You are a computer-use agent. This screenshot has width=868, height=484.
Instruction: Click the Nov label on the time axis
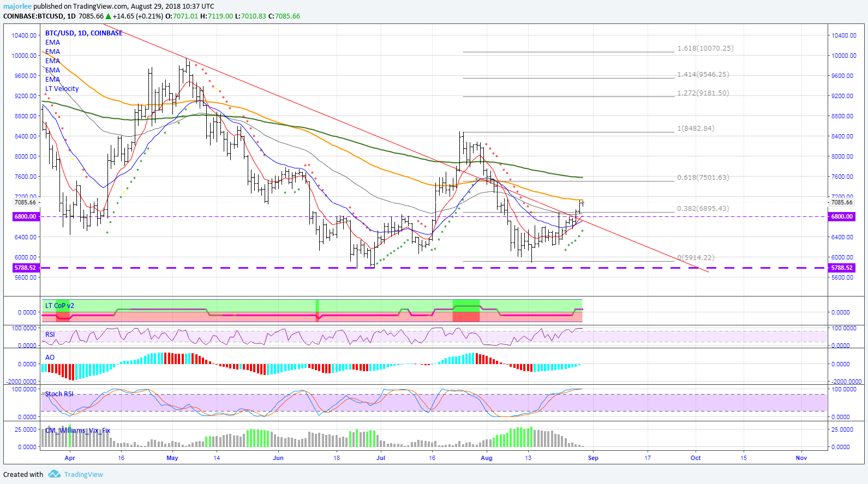pyautogui.click(x=801, y=458)
